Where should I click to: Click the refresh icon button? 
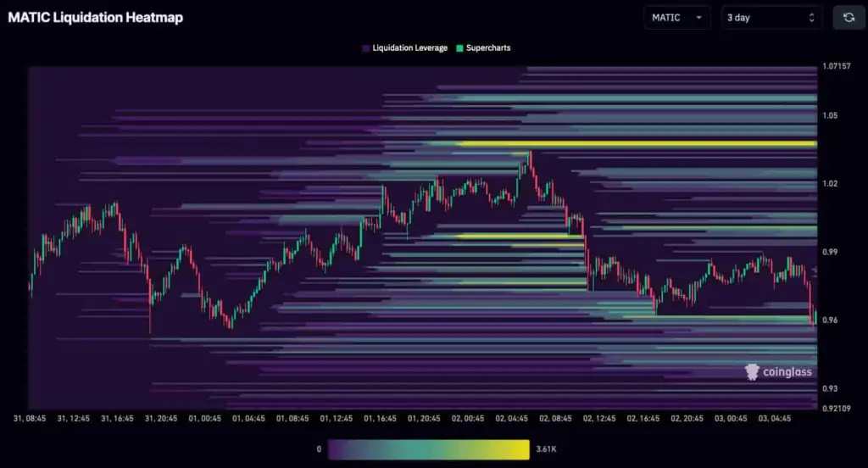849,18
